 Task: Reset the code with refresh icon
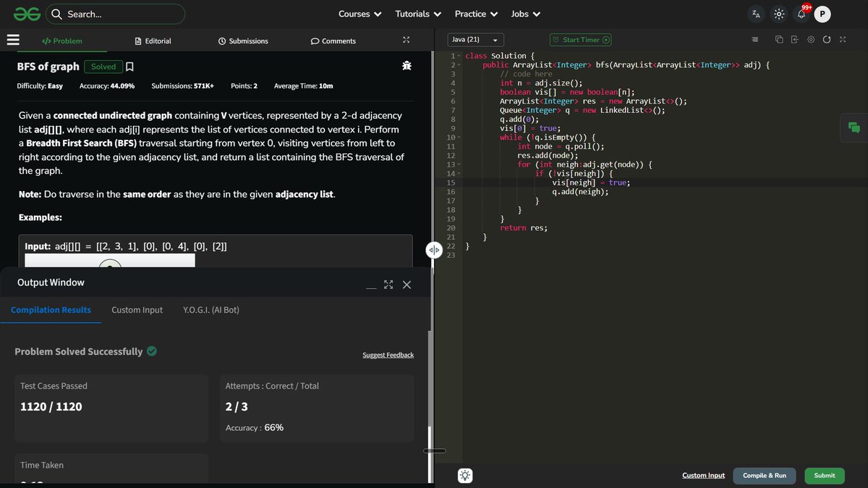point(827,40)
